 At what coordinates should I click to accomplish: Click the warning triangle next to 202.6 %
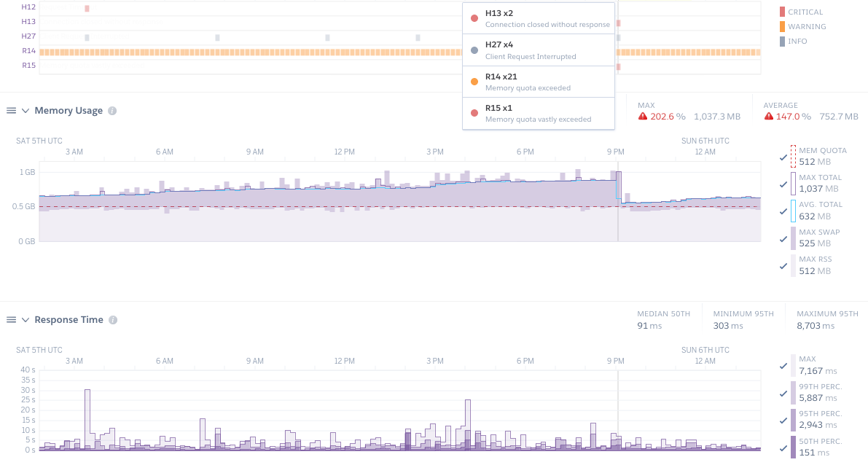[x=643, y=117]
